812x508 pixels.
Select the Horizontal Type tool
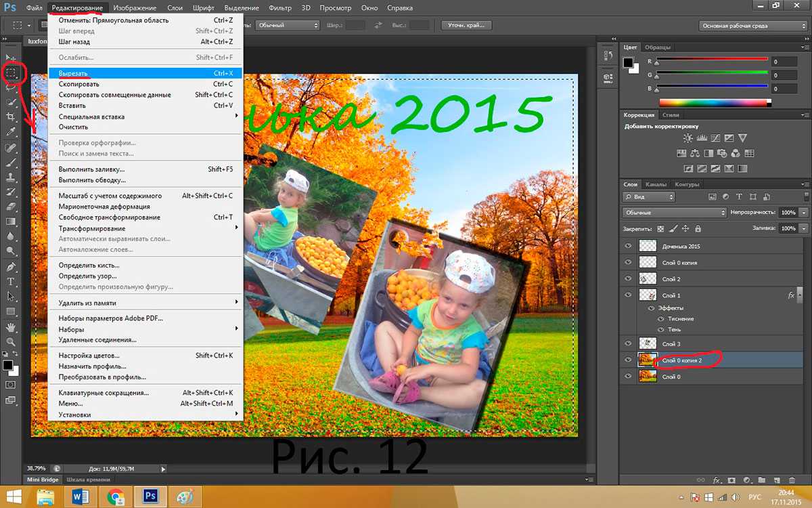point(11,281)
